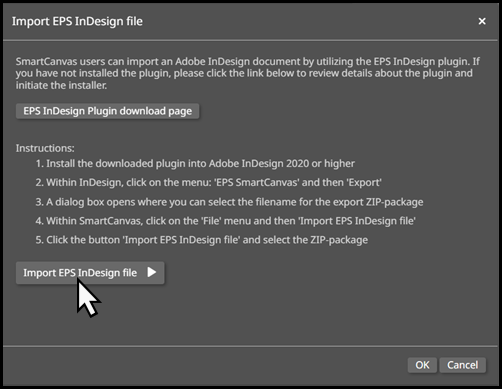The height and width of the screenshot is (389, 502).
Task: Click 'Adobe InDesign 2020' text in step 1
Action: (259, 164)
